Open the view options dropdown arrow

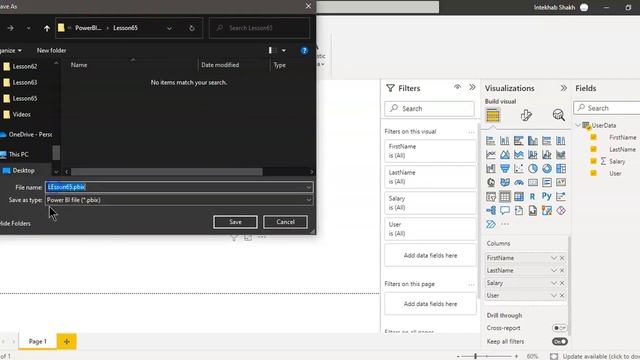(284, 51)
